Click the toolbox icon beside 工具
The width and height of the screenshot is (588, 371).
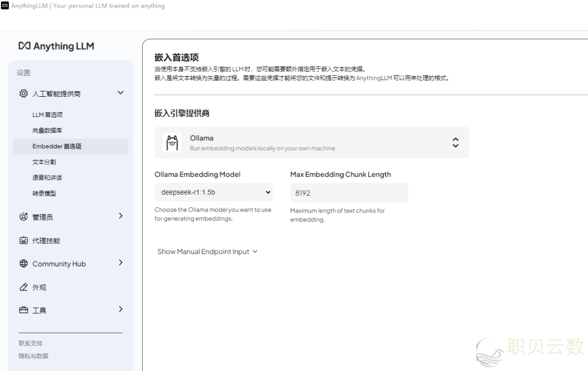pyautogui.click(x=23, y=310)
